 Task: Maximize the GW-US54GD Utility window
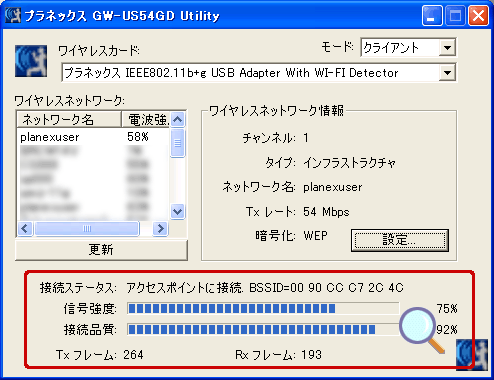click(x=455, y=15)
